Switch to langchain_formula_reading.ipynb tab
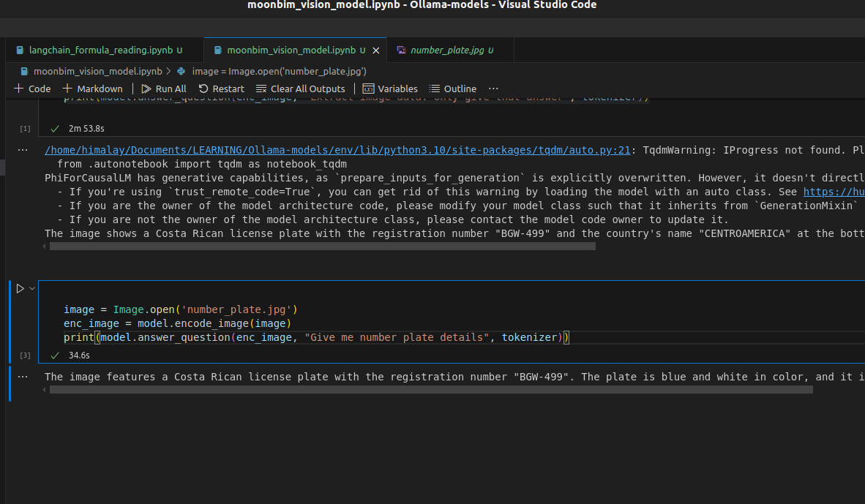The image size is (865, 504). click(100, 50)
